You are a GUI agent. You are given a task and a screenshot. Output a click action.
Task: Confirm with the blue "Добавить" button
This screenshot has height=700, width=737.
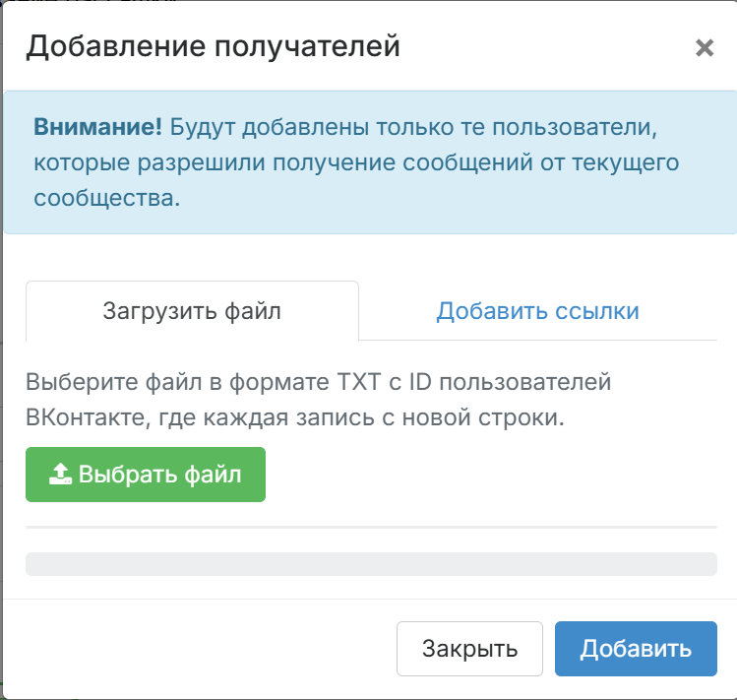pyautogui.click(x=635, y=649)
